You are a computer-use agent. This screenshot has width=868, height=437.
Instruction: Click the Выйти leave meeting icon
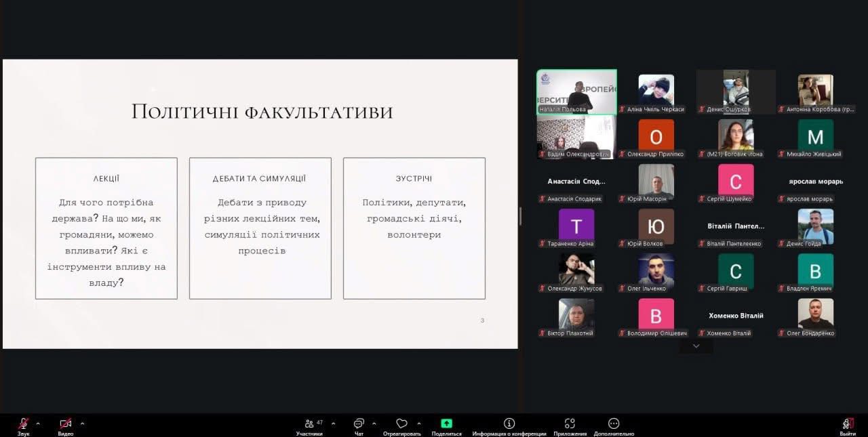[847, 423]
